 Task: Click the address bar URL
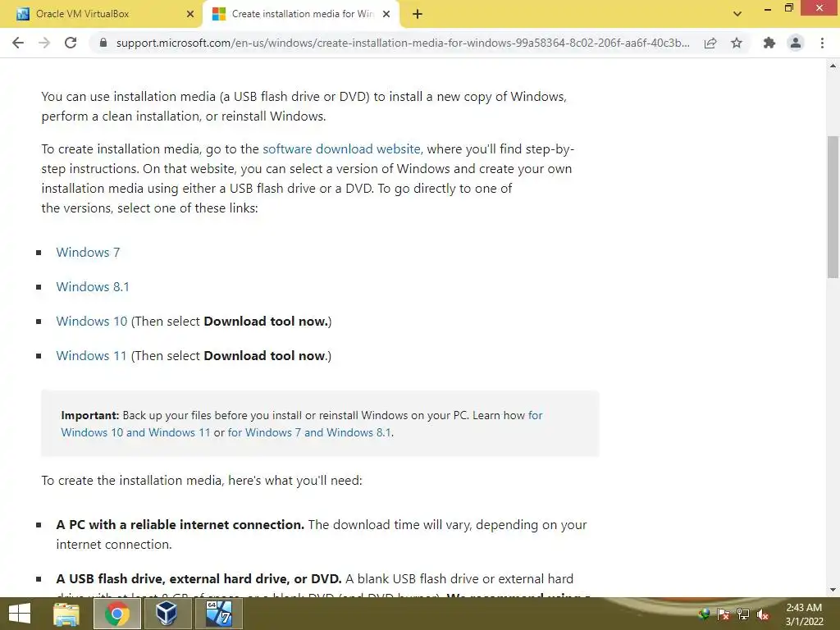(402, 43)
